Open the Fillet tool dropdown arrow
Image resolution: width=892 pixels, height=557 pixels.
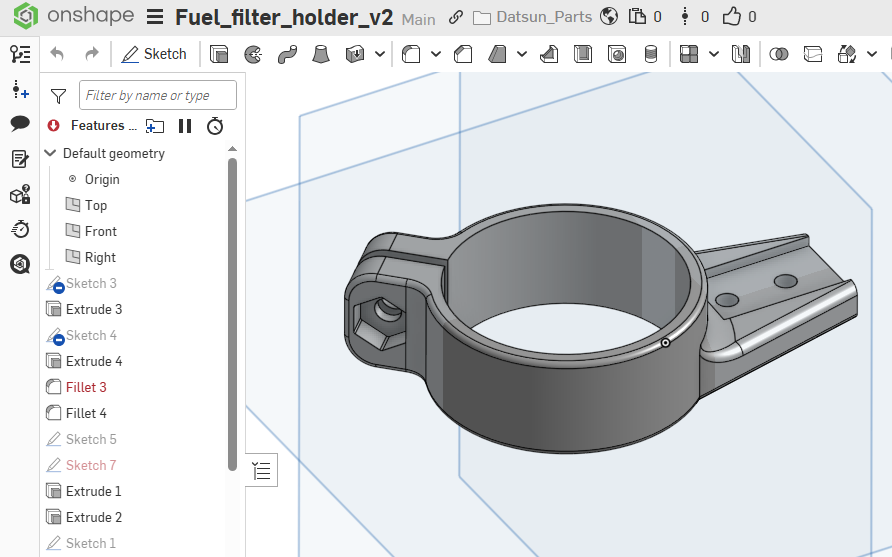click(436, 55)
